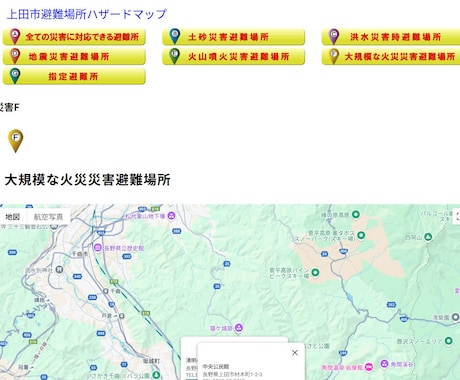Viewport: 460px width, 380px height.
Task: Click the 坂城町 map label
Action: pyautogui.click(x=151, y=361)
